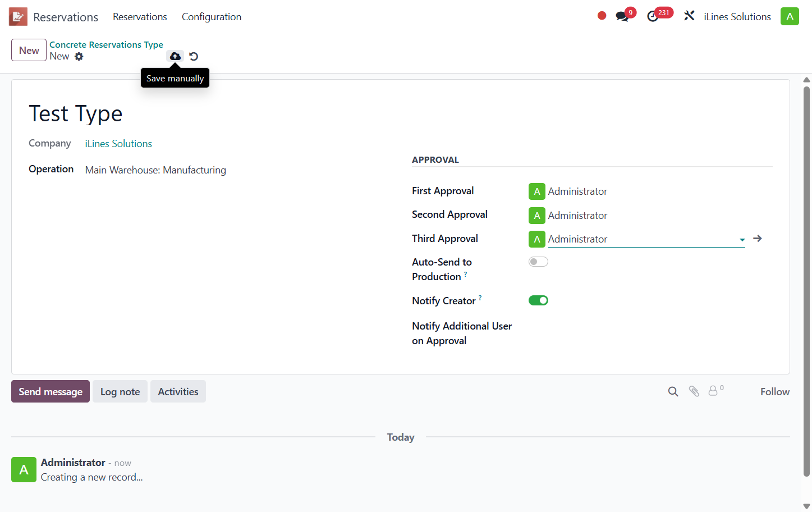
Task: Search messages with the magnifier icon
Action: 673,391
